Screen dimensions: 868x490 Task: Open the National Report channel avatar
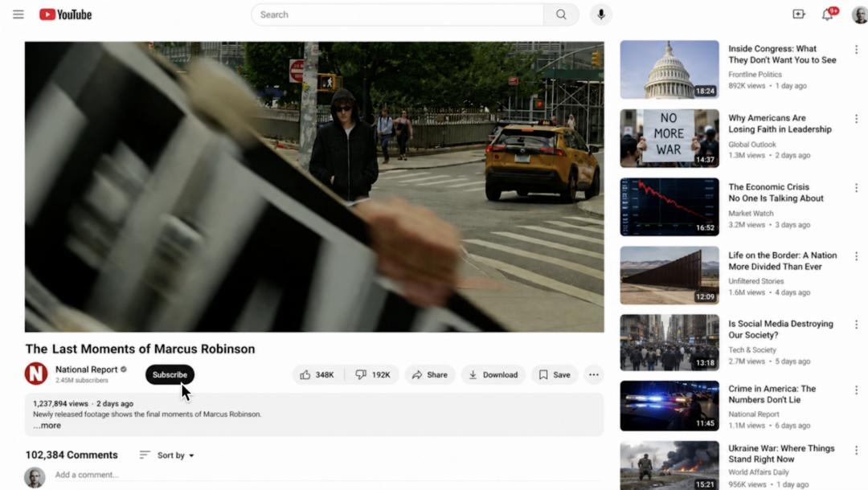[x=36, y=374]
